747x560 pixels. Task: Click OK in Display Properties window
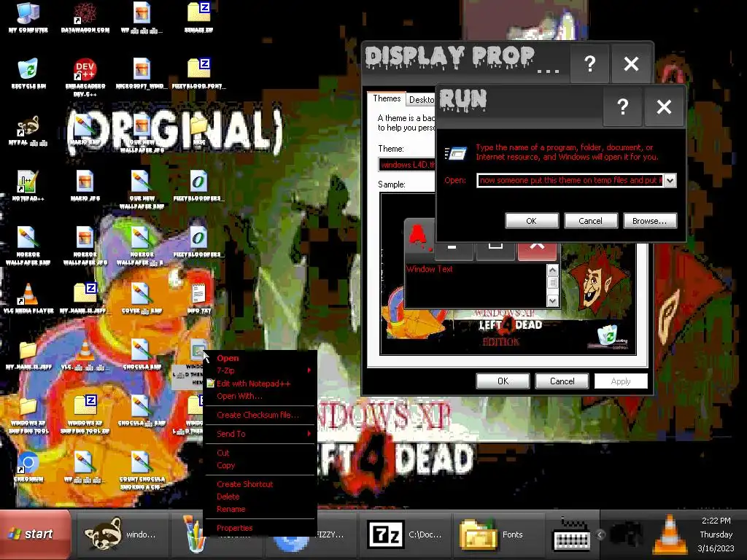pyautogui.click(x=503, y=381)
